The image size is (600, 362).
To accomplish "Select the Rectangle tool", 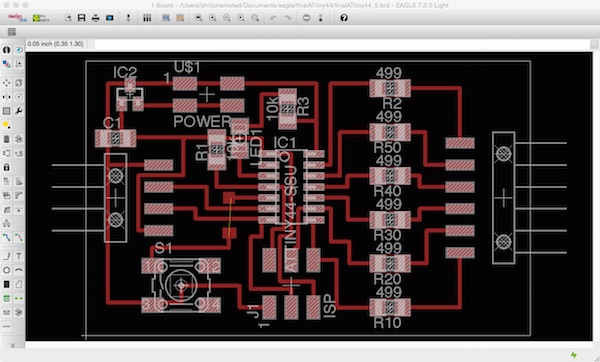I will [7, 284].
